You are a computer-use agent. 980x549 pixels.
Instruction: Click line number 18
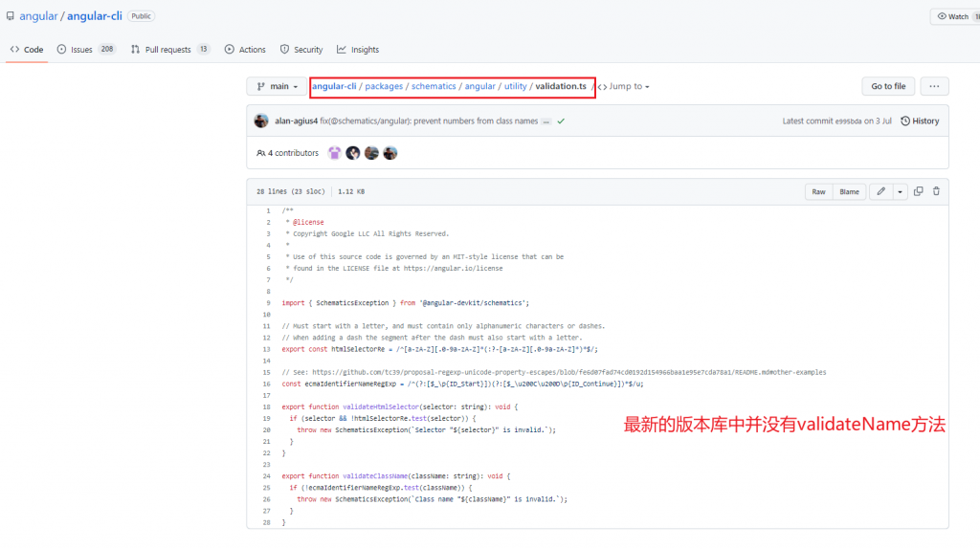[x=266, y=406]
